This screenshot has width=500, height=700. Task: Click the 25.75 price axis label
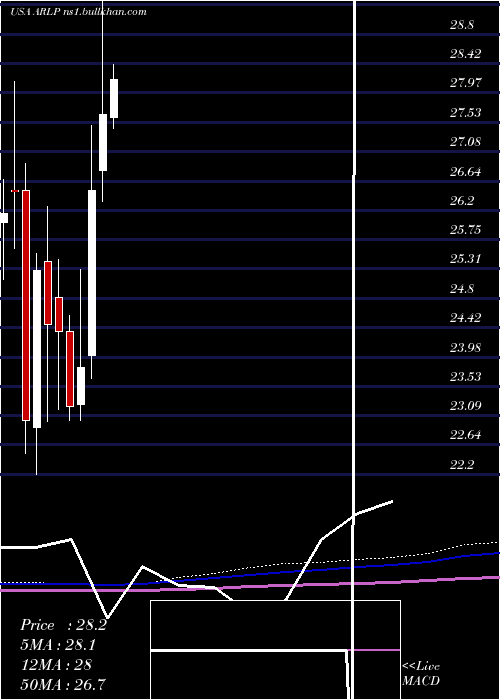pos(466,230)
